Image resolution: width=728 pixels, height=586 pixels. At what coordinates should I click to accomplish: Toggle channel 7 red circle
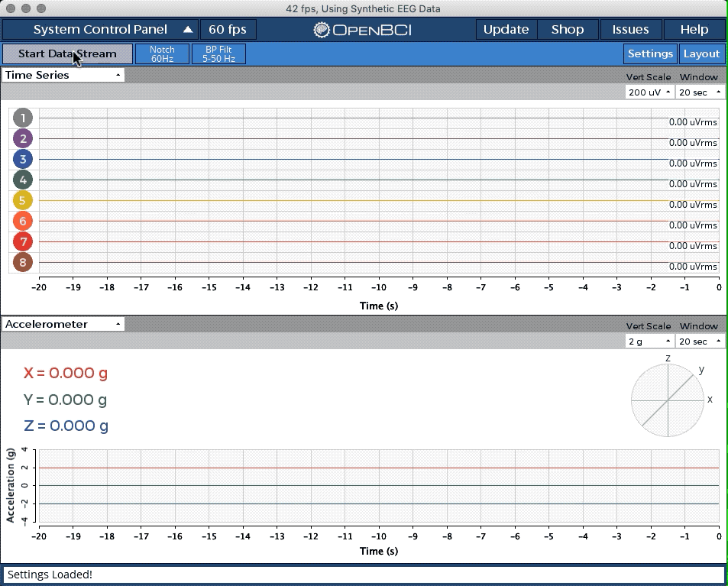click(x=23, y=241)
